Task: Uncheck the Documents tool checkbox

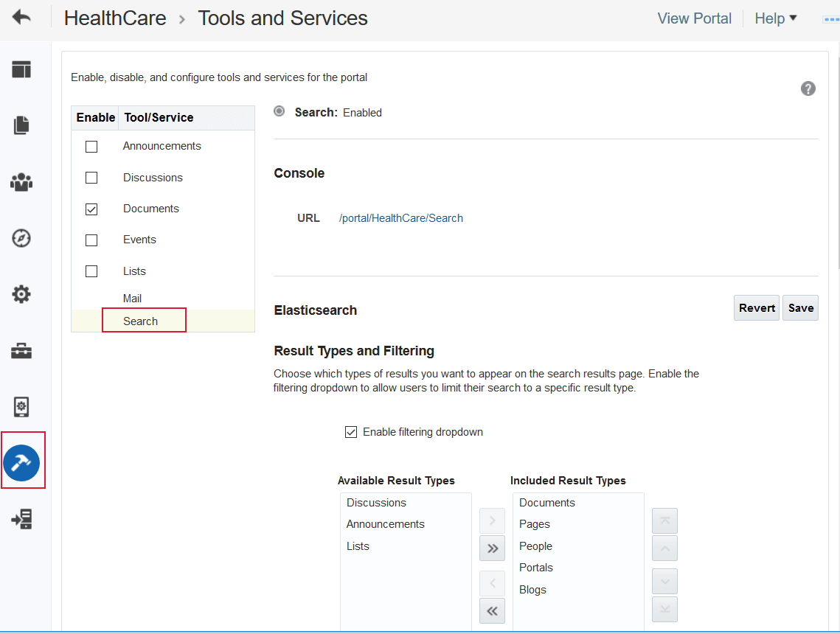Action: 91,209
